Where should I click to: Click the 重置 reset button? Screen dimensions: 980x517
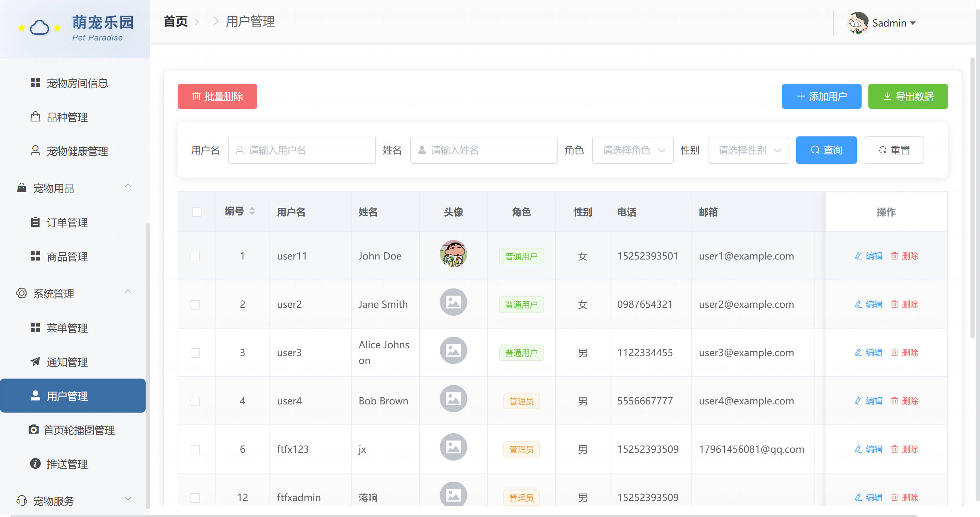pyautogui.click(x=894, y=150)
